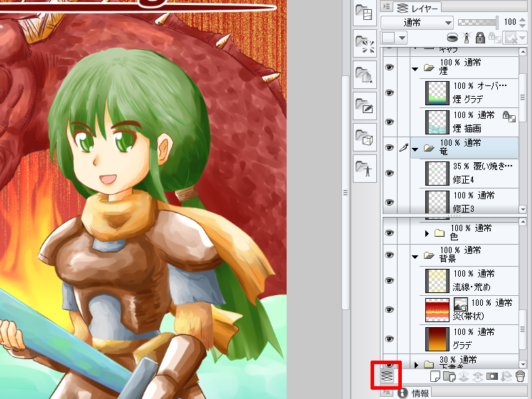The width and height of the screenshot is (532, 399).
Task: Delete the selected layer with trash icon
Action: click(x=519, y=376)
